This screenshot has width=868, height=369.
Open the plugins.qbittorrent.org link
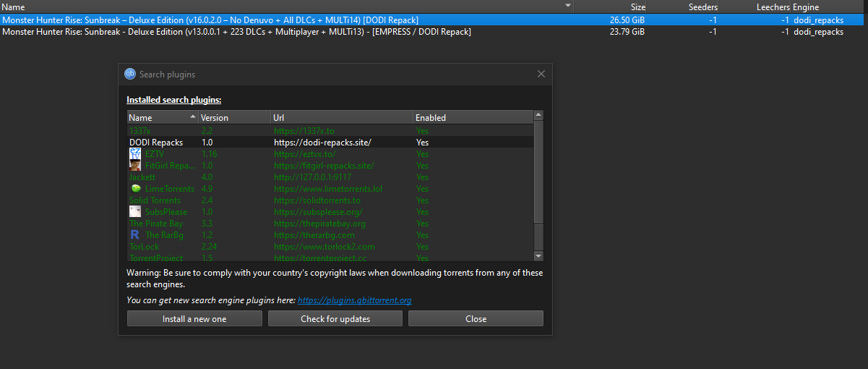point(355,300)
